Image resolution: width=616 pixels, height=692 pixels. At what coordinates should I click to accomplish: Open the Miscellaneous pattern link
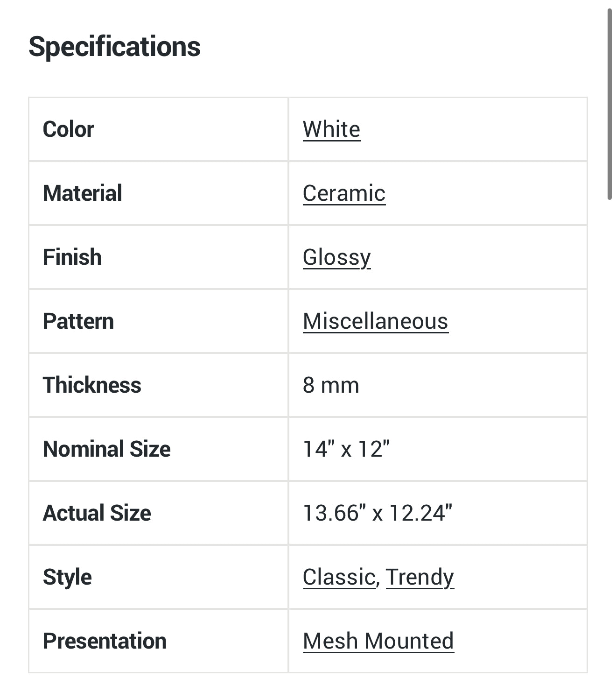(375, 321)
